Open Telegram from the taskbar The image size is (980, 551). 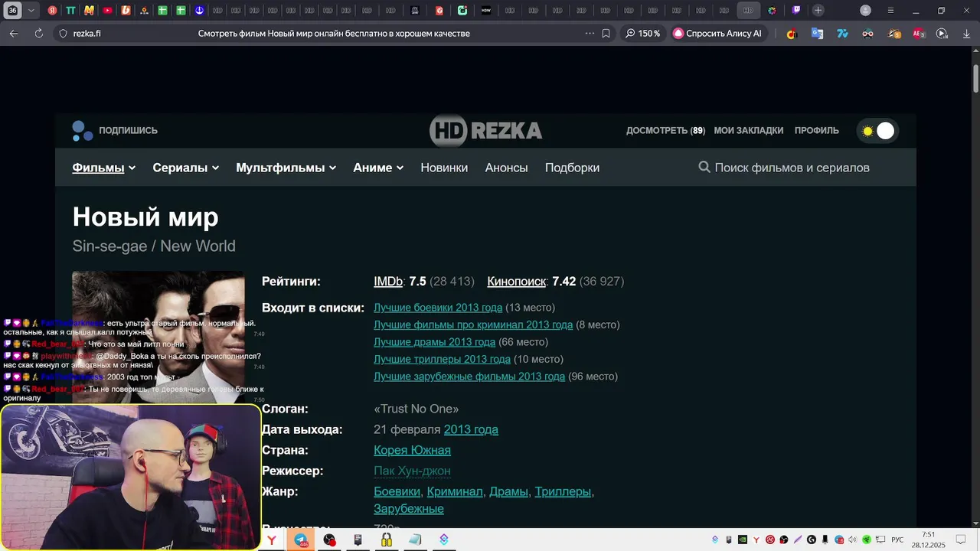(301, 540)
